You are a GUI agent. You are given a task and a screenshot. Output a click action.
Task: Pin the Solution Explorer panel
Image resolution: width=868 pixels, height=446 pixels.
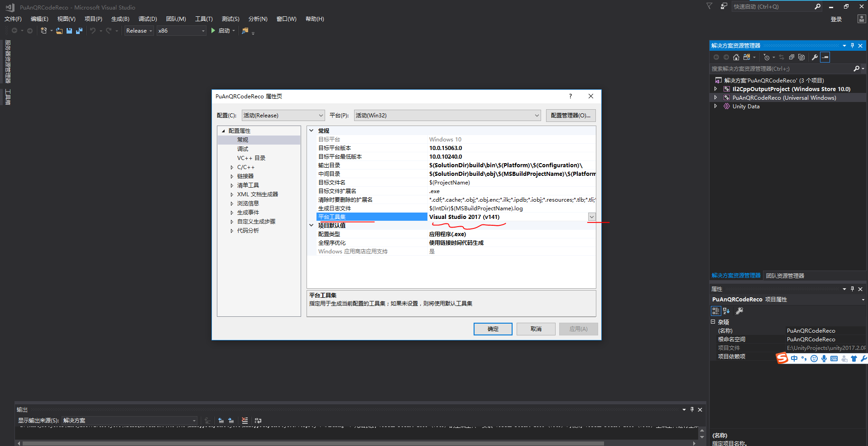point(852,45)
